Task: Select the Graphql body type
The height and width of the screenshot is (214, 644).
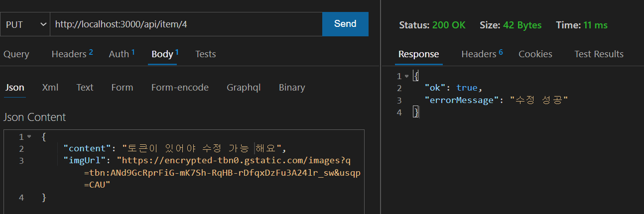Action: pos(244,88)
